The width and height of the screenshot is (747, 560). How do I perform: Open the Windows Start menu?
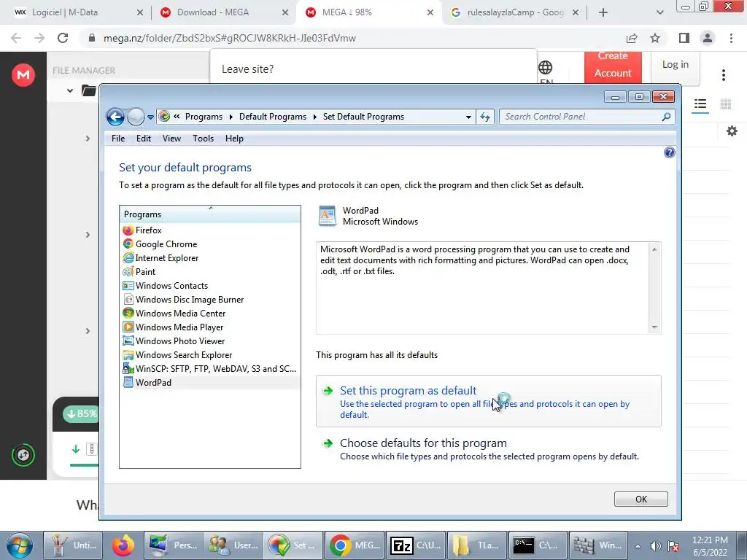click(x=19, y=545)
